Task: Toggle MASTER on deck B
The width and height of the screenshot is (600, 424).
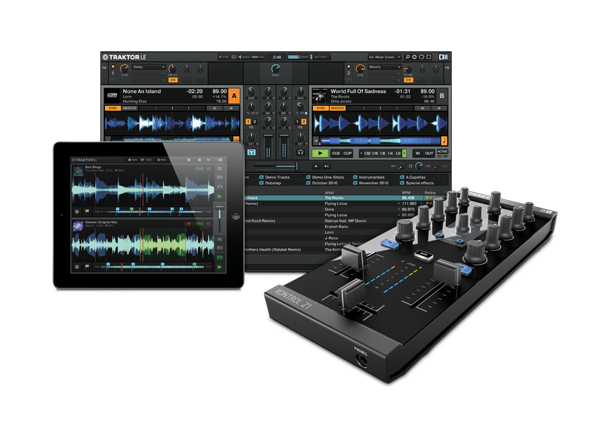Action: tap(338, 108)
